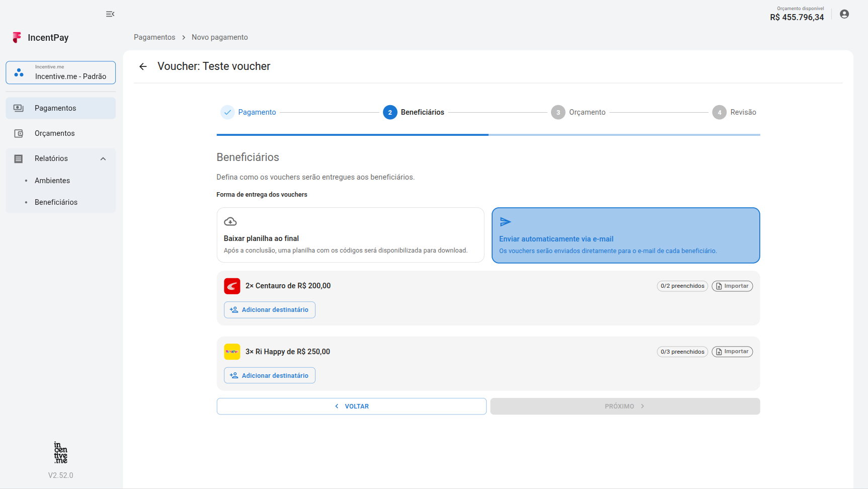Click the back arrow next to Voucher title
The width and height of the screenshot is (868, 489).
tap(143, 66)
